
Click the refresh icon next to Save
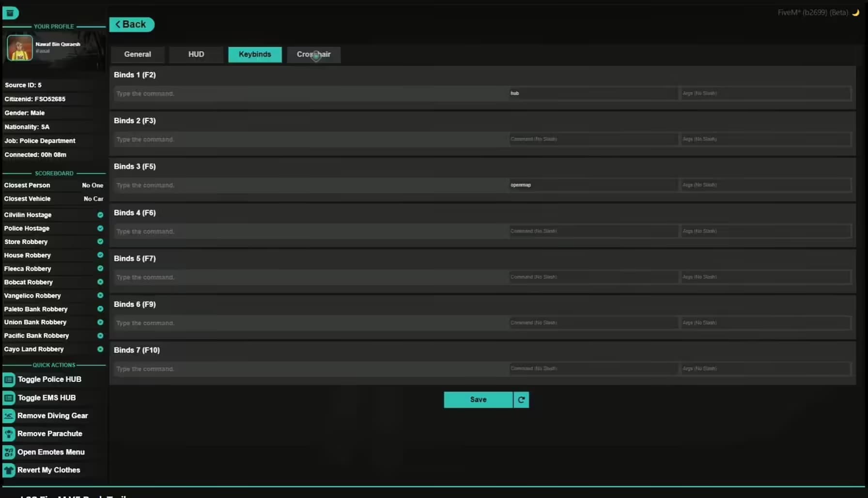[x=521, y=399]
